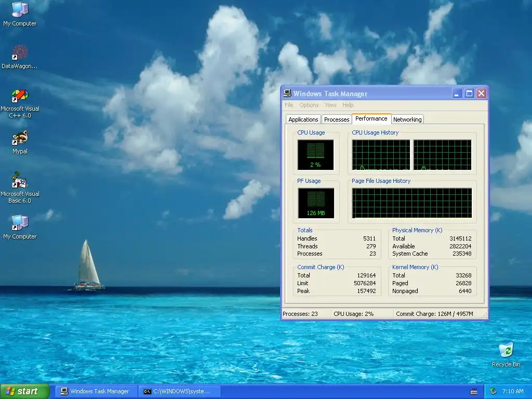Click Physical Memory Total value 3145112
Image resolution: width=532 pixels, height=399 pixels.
point(460,238)
